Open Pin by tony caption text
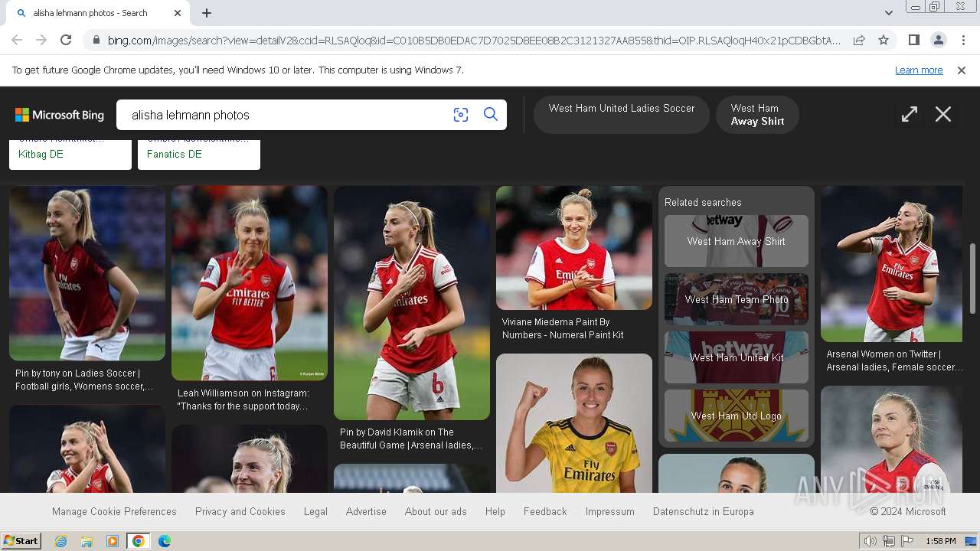The width and height of the screenshot is (980, 551). pos(84,380)
